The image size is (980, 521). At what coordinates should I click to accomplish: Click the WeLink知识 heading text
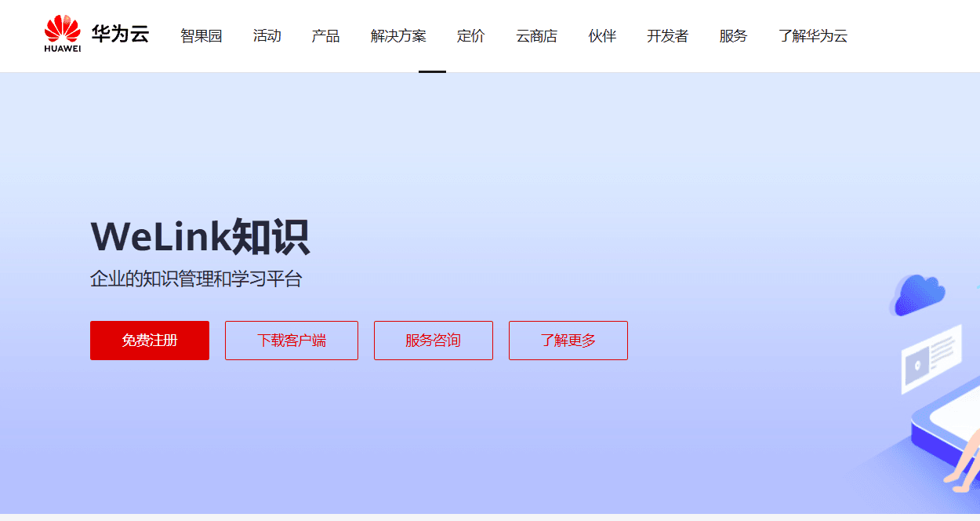(200, 237)
